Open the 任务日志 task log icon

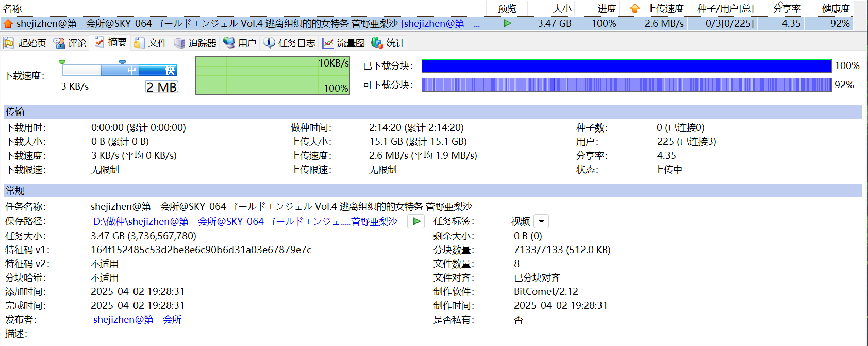pyautogui.click(x=269, y=43)
